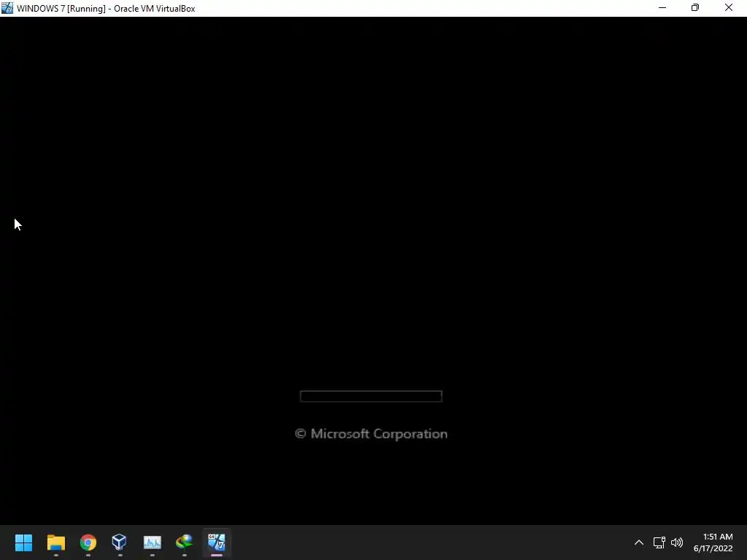Open the Windows Start menu

coord(23,542)
